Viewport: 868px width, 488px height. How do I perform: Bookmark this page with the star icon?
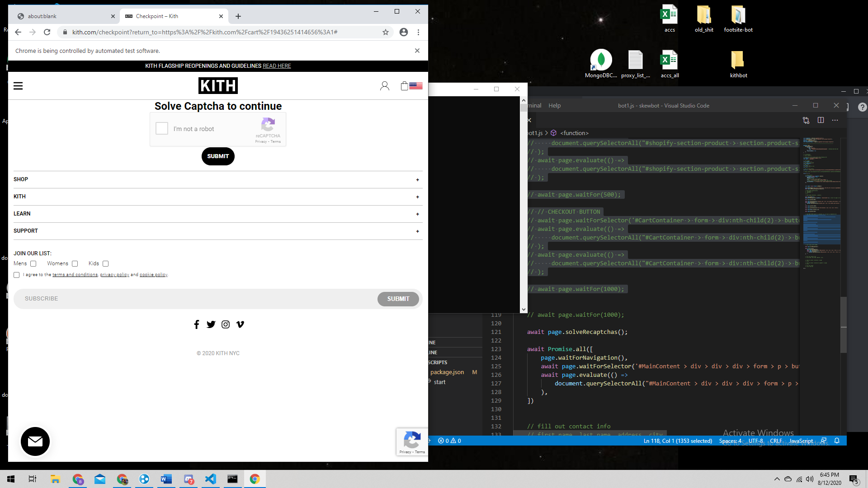(386, 32)
